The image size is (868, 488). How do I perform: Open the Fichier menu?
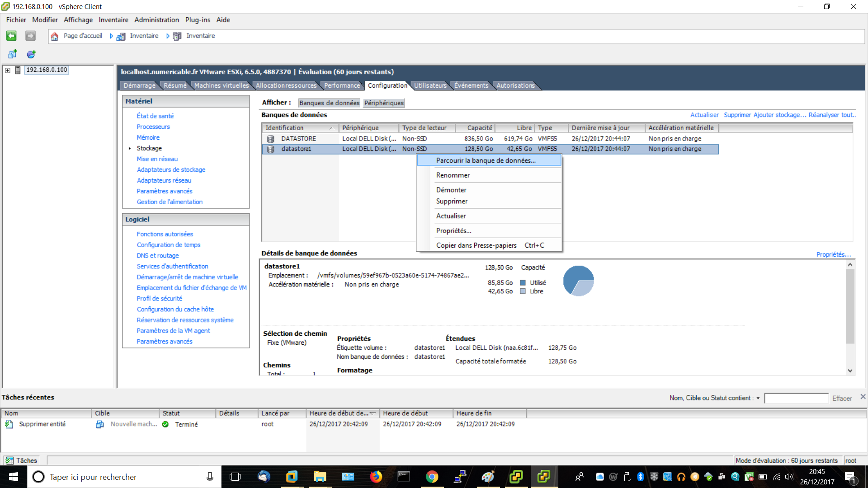click(x=16, y=20)
